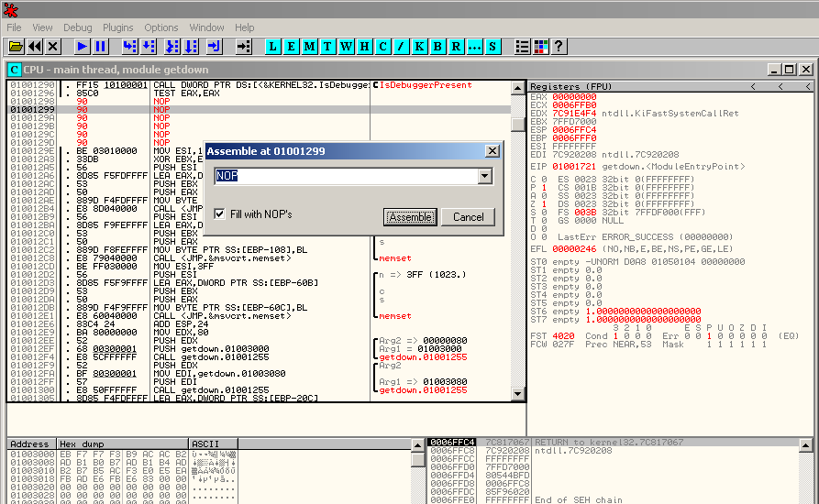The image size is (819, 504).
Task: Run the program with the play icon
Action: click(x=83, y=46)
